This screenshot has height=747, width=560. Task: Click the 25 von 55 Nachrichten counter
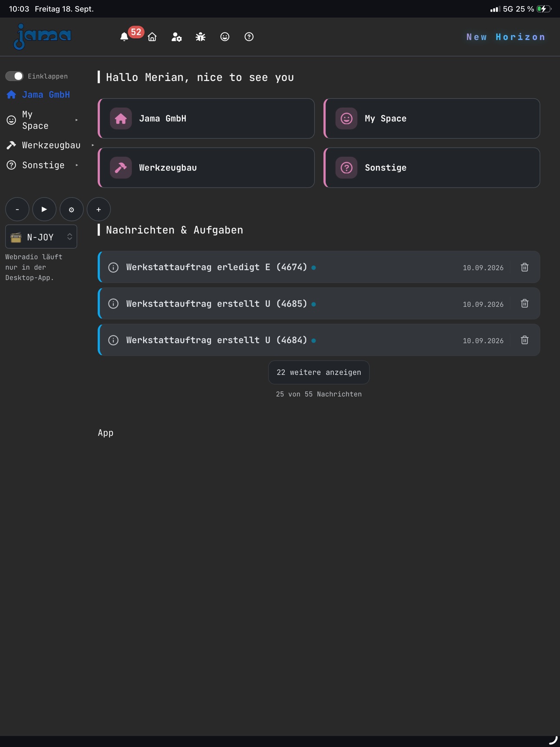click(319, 395)
